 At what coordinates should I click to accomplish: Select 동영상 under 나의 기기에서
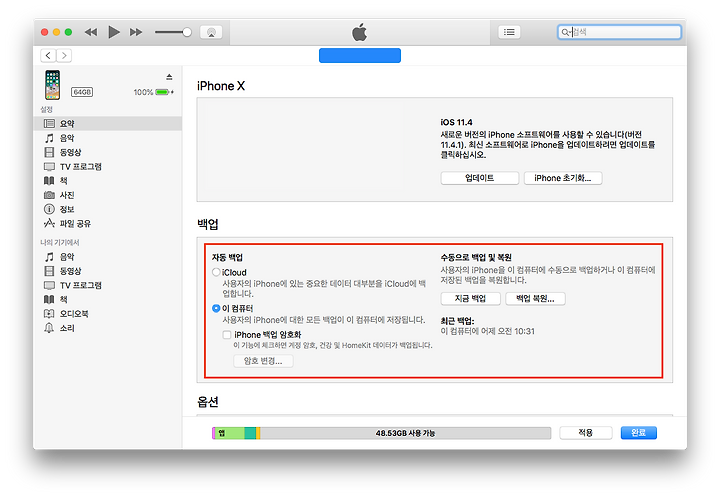pyautogui.click(x=108, y=271)
